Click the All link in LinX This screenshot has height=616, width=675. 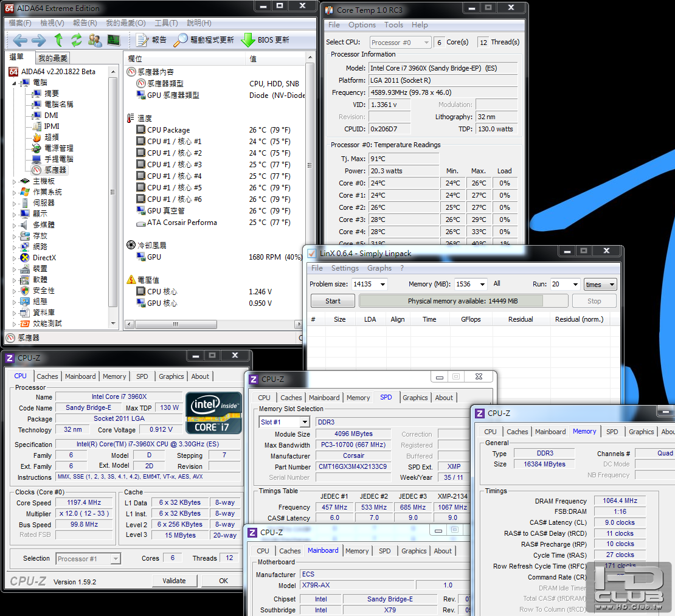point(497,284)
